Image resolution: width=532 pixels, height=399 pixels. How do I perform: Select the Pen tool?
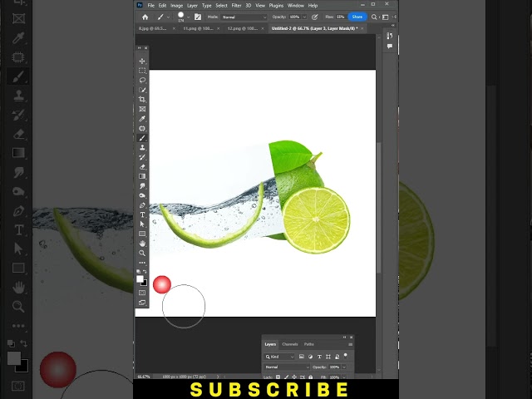pos(142,205)
